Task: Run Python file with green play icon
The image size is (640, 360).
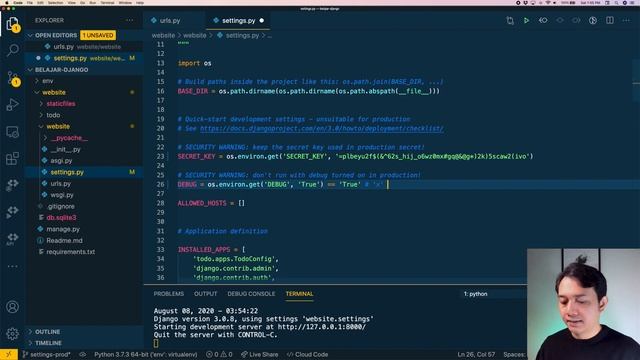Action: pos(526,20)
